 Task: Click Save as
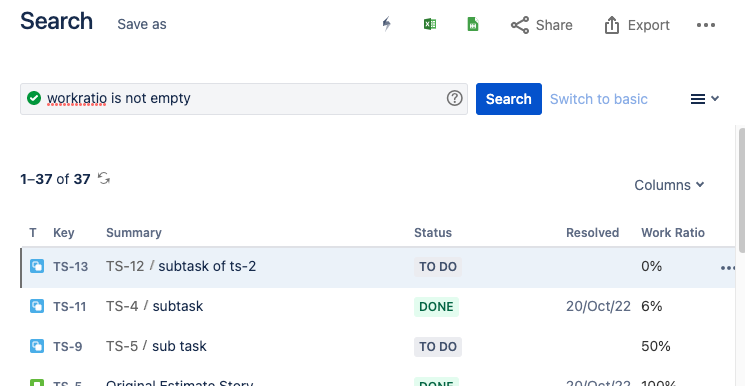click(x=142, y=24)
